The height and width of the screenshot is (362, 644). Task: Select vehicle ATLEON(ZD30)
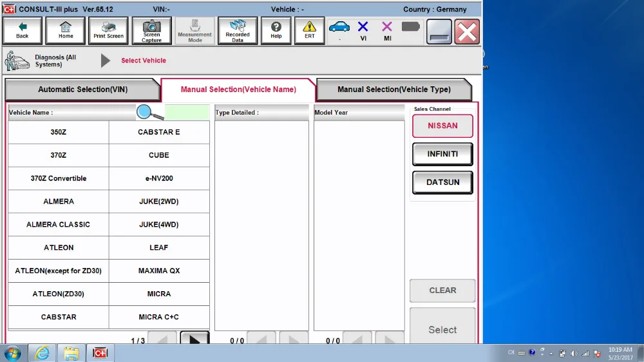tap(59, 294)
